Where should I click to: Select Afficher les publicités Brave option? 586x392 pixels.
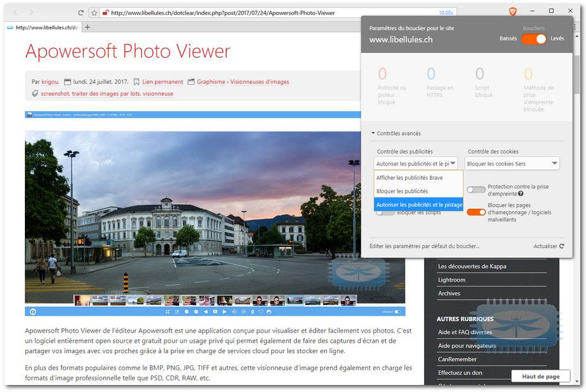coord(418,178)
